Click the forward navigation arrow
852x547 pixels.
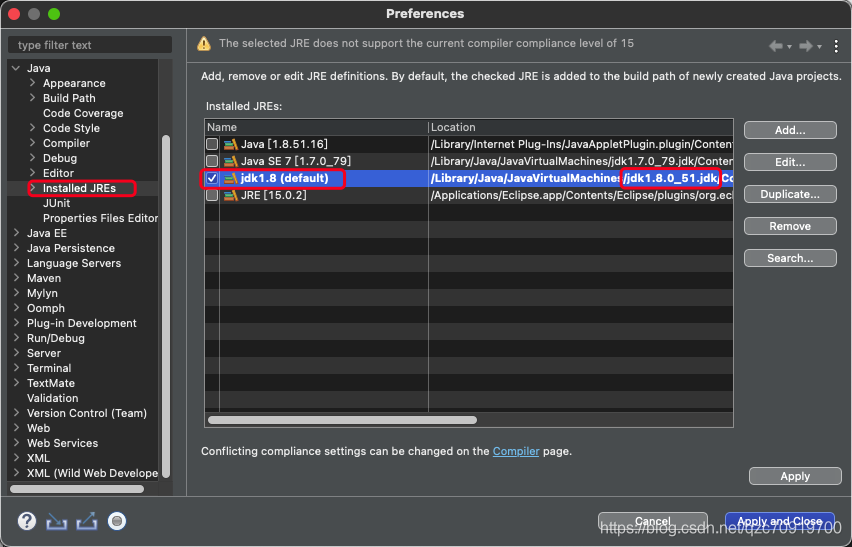click(806, 46)
